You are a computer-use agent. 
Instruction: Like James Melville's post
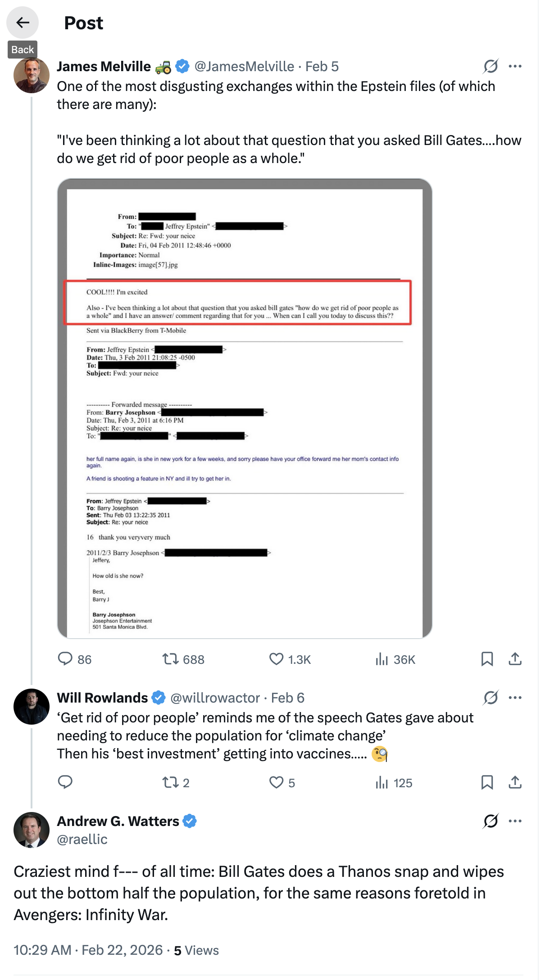tap(276, 659)
